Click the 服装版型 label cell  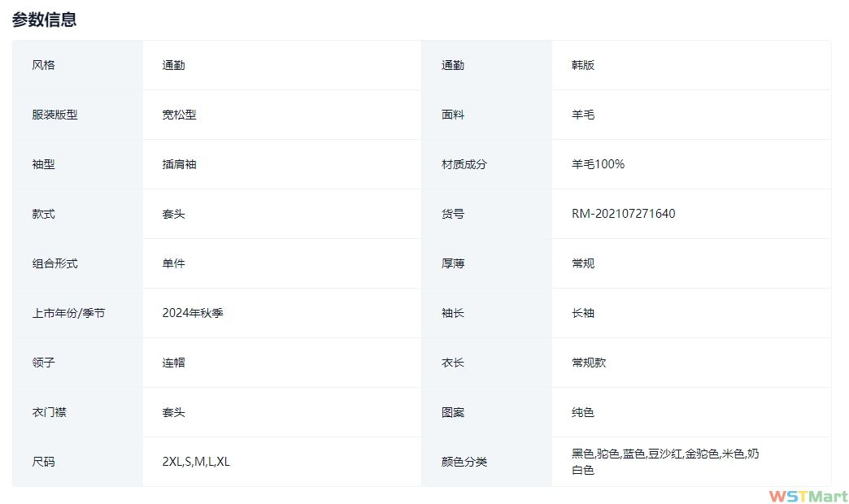[54, 115]
